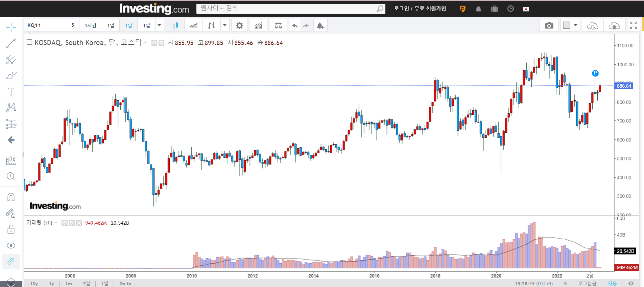Toggle percent scale %
Viewport: 644px width, 287px height.
[x=565, y=284]
